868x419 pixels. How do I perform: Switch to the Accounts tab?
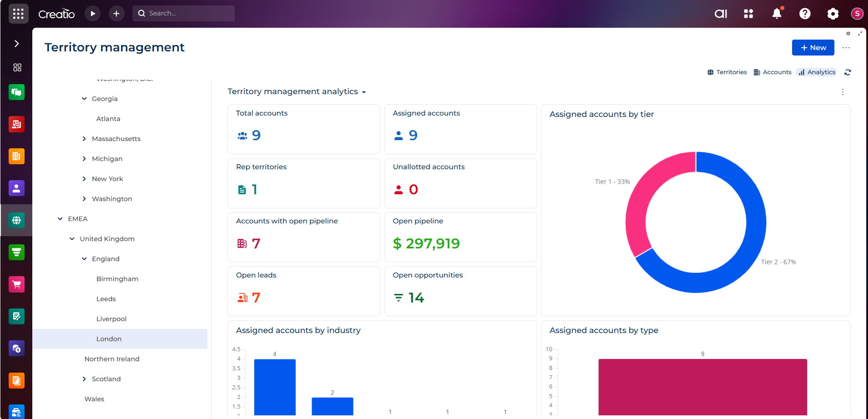[x=772, y=72]
